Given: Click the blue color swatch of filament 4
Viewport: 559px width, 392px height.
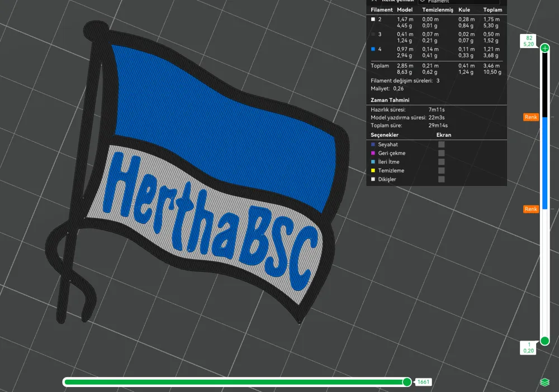Looking at the screenshot, I should pyautogui.click(x=373, y=49).
